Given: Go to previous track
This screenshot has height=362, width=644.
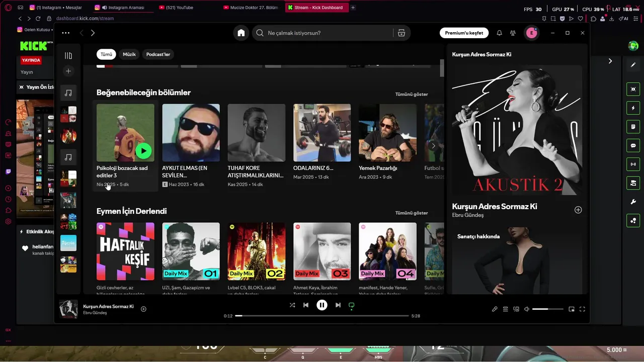Looking at the screenshot, I should 306,305.
